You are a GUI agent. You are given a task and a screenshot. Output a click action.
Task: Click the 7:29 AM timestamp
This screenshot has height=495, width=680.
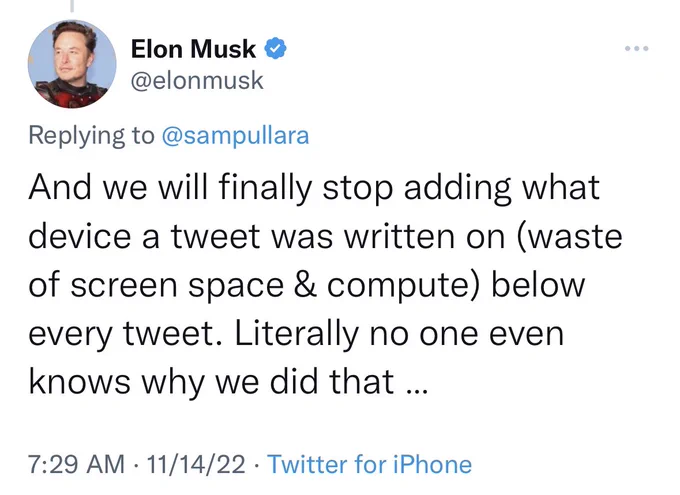76,464
